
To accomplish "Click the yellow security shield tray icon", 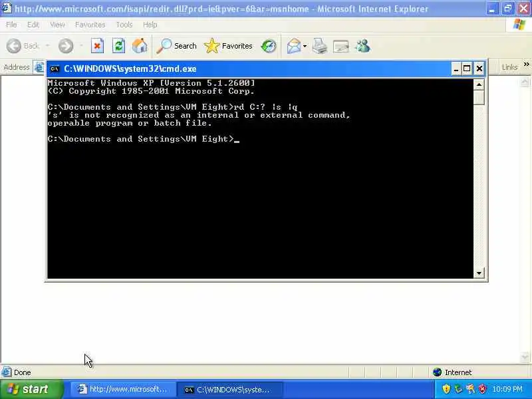I will pyautogui.click(x=446, y=389).
